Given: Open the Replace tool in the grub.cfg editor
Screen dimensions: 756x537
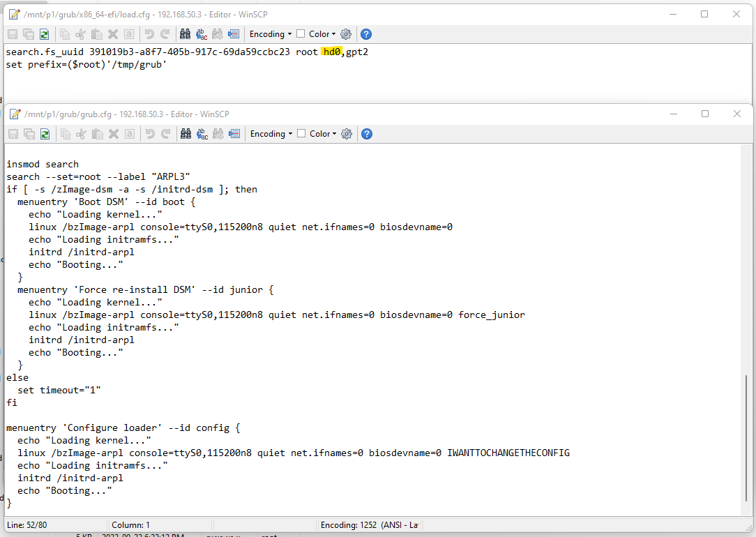Looking at the screenshot, I should tap(201, 133).
